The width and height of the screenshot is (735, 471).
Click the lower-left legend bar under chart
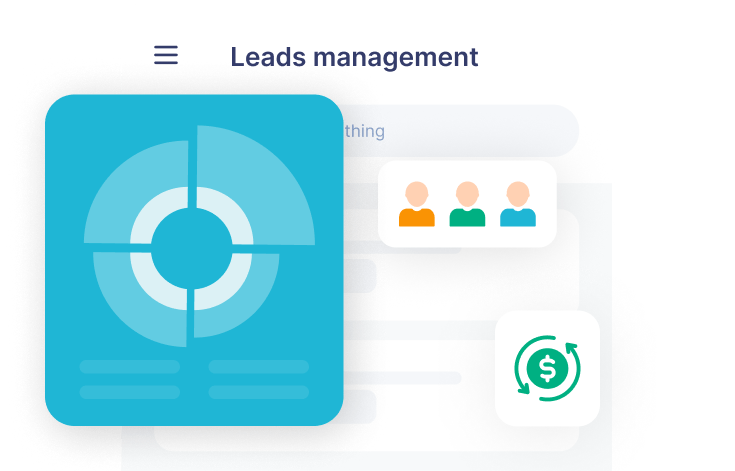point(130,392)
